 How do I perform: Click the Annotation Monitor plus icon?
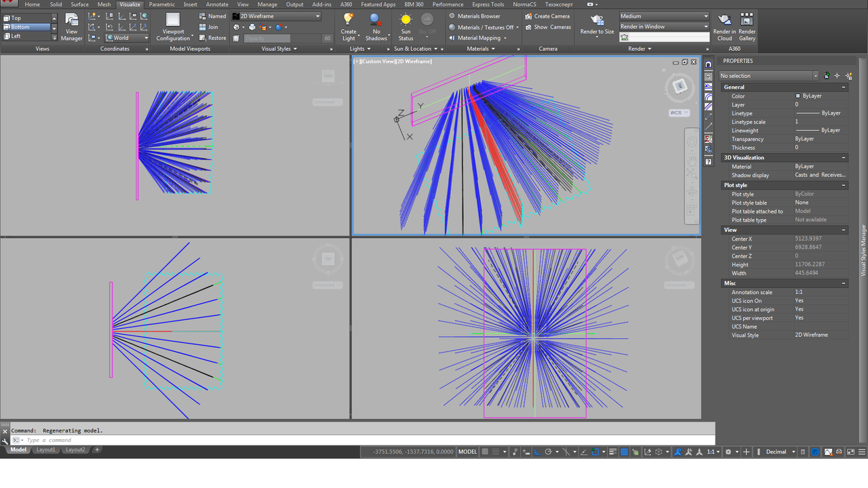point(746,451)
